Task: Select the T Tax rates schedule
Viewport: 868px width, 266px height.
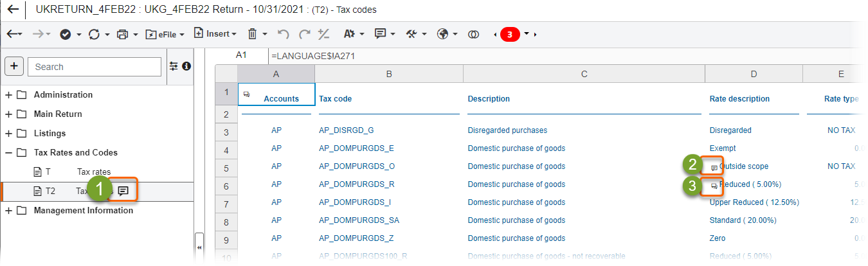Action: pos(93,172)
